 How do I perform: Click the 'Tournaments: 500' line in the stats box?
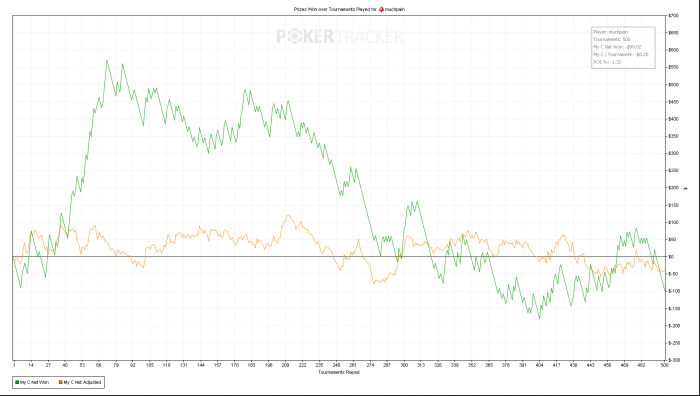pyautogui.click(x=612, y=39)
